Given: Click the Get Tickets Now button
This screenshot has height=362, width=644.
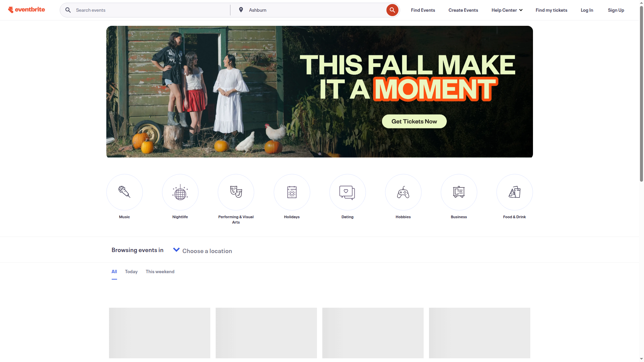Looking at the screenshot, I should 414,121.
